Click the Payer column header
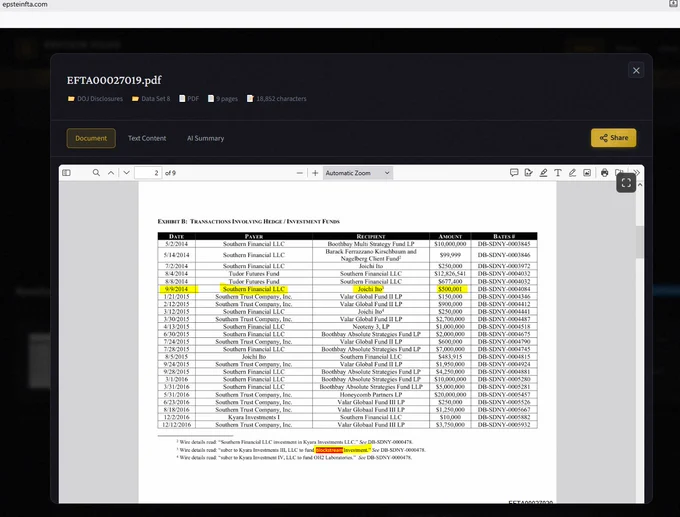This screenshot has width=680, height=517. [x=254, y=236]
